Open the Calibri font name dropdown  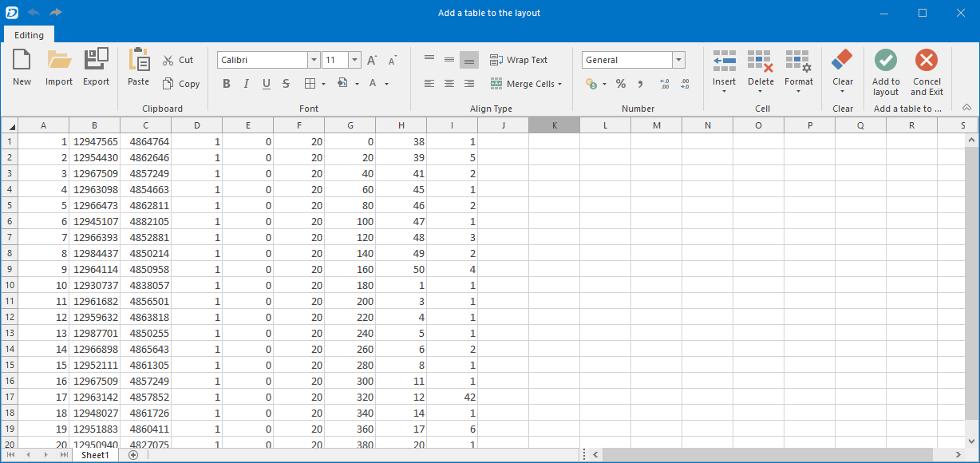pos(314,60)
